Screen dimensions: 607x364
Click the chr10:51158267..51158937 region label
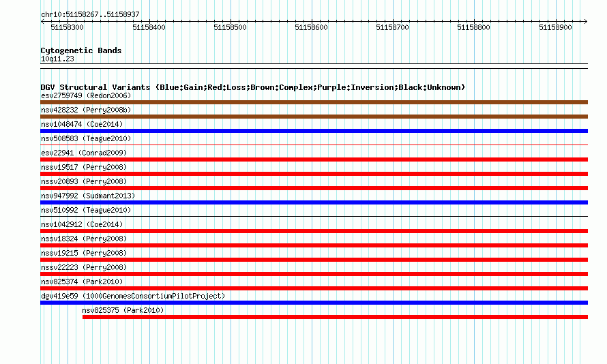[90, 15]
